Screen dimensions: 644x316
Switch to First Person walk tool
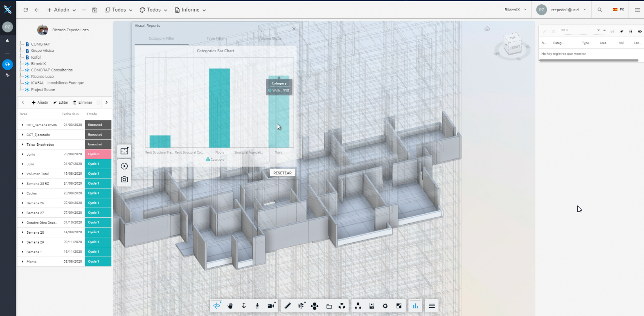click(x=257, y=306)
